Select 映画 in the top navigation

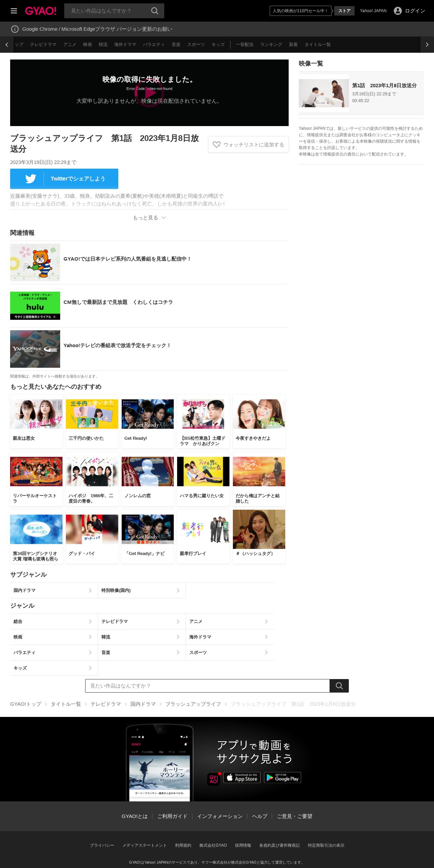(x=88, y=45)
